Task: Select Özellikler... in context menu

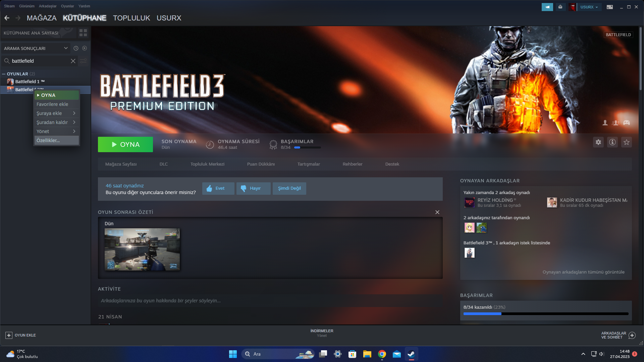Action: (57, 140)
